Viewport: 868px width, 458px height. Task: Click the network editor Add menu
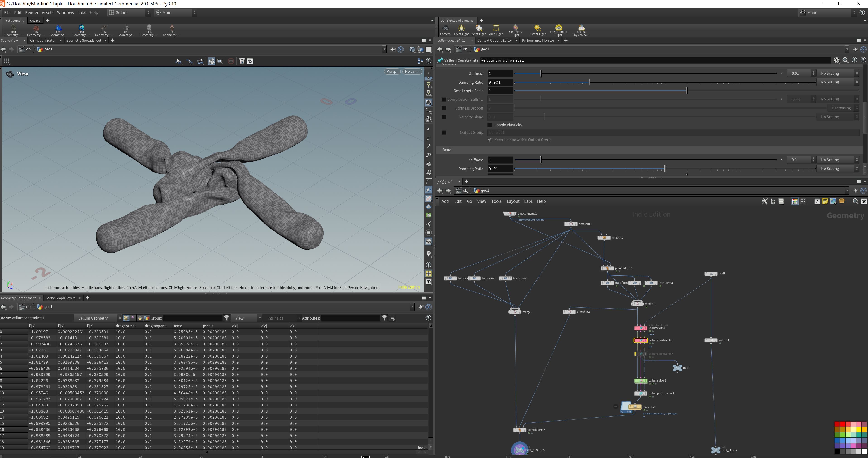[445, 201]
